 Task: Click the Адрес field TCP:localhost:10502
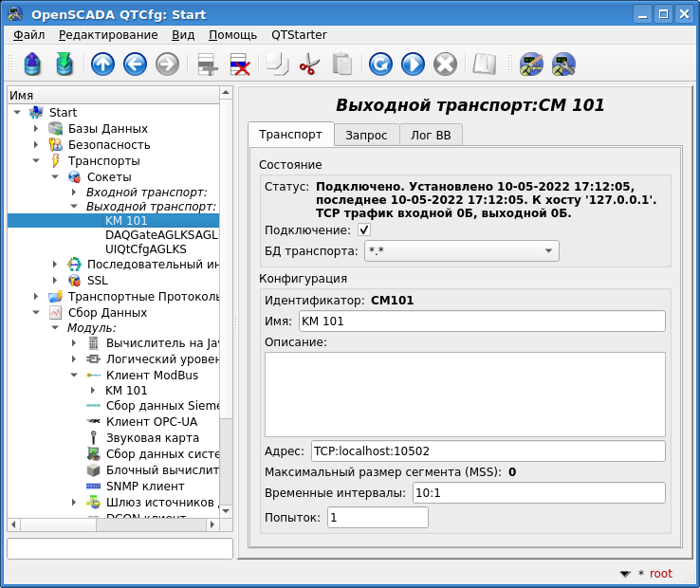(488, 450)
